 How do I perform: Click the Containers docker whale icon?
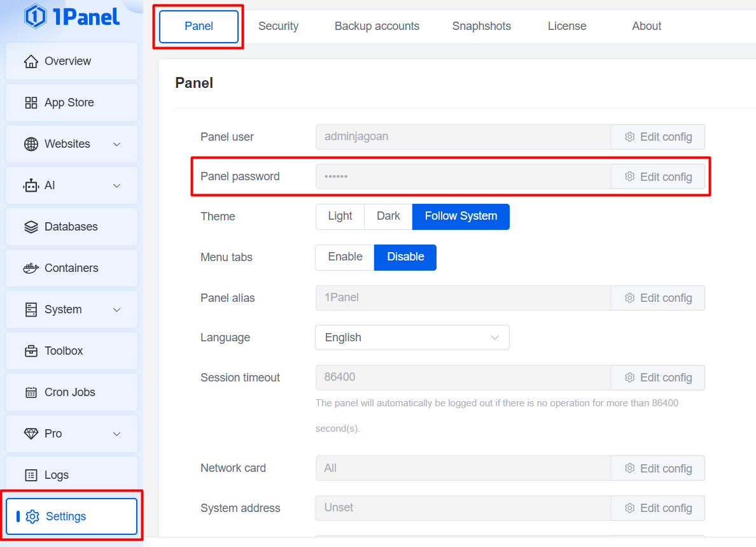pos(31,268)
